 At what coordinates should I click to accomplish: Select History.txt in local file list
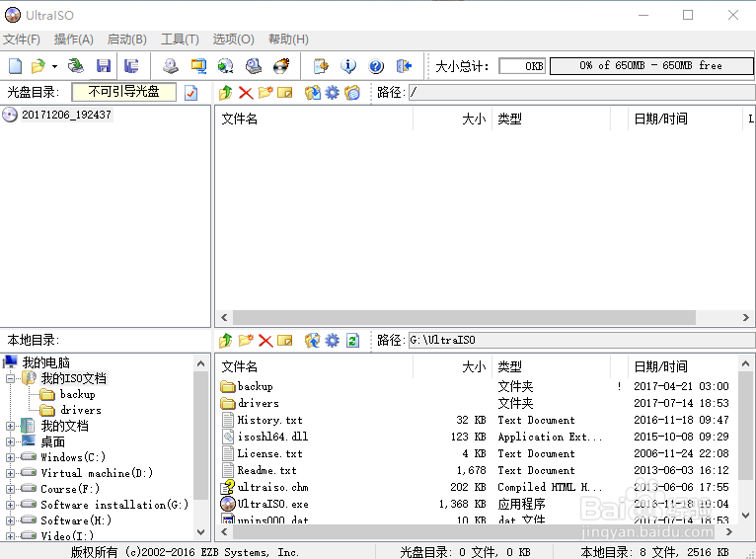[270, 420]
